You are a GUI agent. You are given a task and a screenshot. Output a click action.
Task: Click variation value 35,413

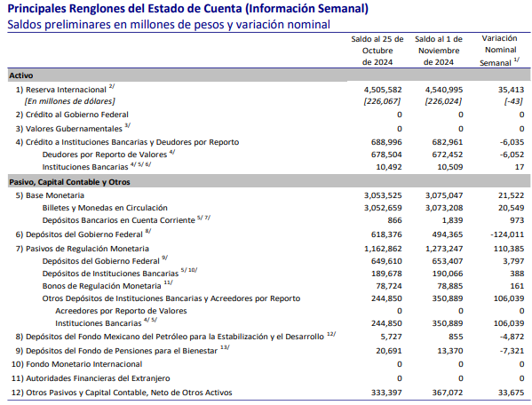[x=511, y=90]
